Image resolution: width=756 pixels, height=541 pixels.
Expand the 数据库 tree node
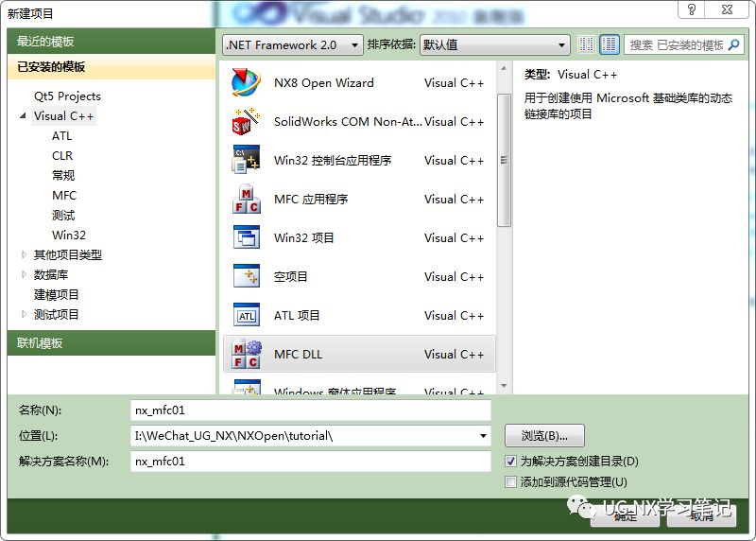click(x=23, y=274)
